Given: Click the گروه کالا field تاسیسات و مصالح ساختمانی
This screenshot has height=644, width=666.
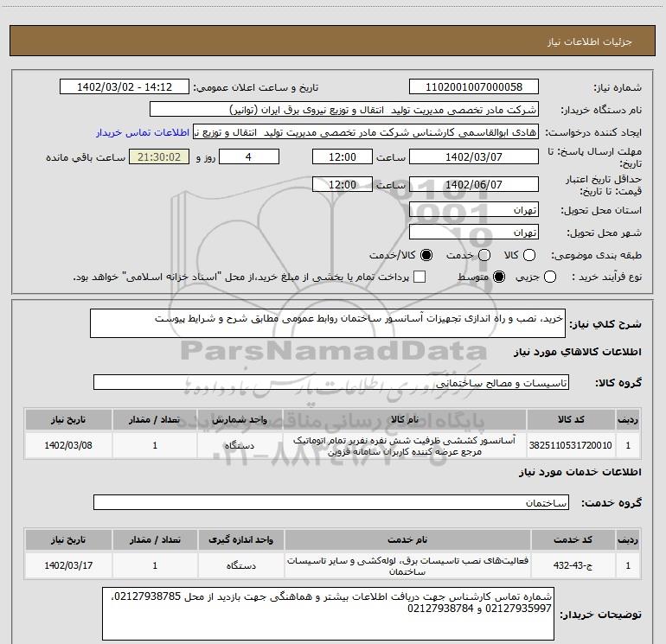Looking at the screenshot, I should pos(331,382).
